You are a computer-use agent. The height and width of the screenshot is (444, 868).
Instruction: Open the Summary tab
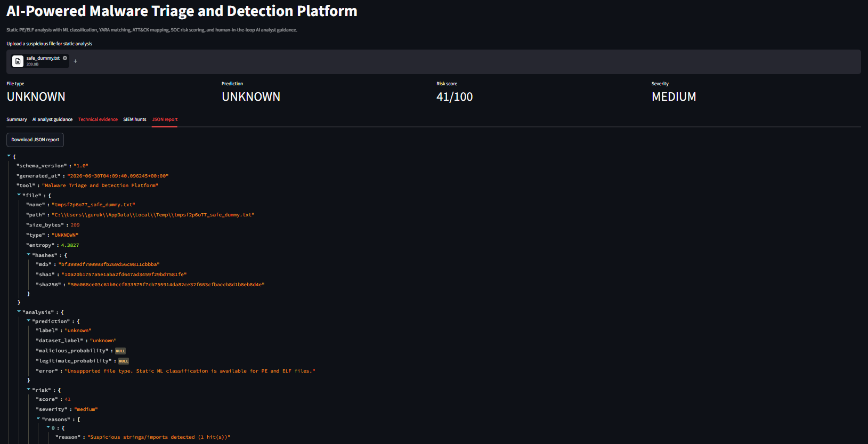pyautogui.click(x=17, y=119)
